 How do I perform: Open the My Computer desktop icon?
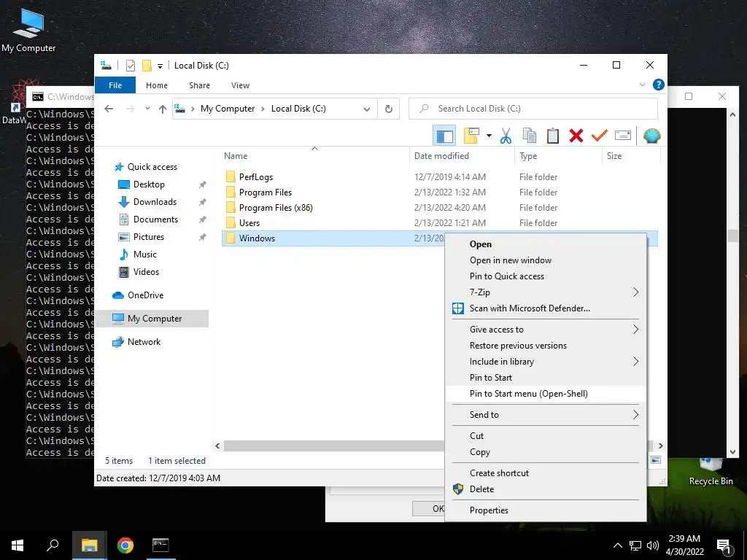pos(28,29)
